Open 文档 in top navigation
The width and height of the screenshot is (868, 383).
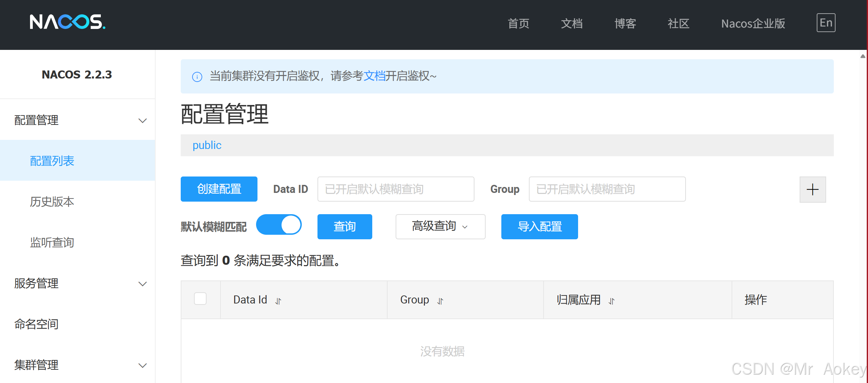(572, 23)
